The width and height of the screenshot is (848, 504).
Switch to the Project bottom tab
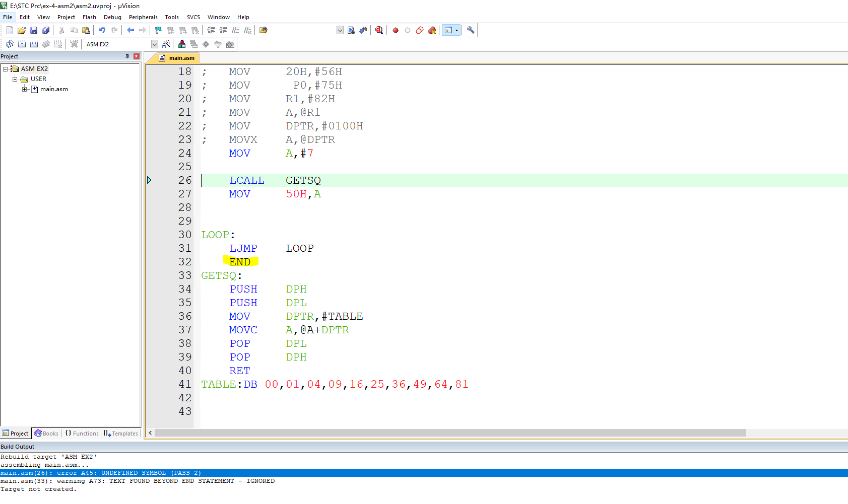[x=16, y=434]
